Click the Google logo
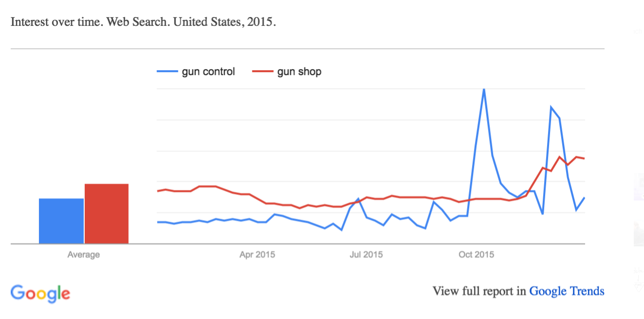 pos(40,293)
